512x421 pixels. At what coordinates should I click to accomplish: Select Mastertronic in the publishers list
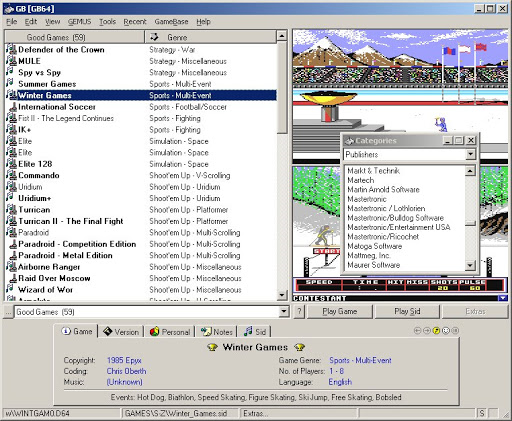click(x=367, y=199)
